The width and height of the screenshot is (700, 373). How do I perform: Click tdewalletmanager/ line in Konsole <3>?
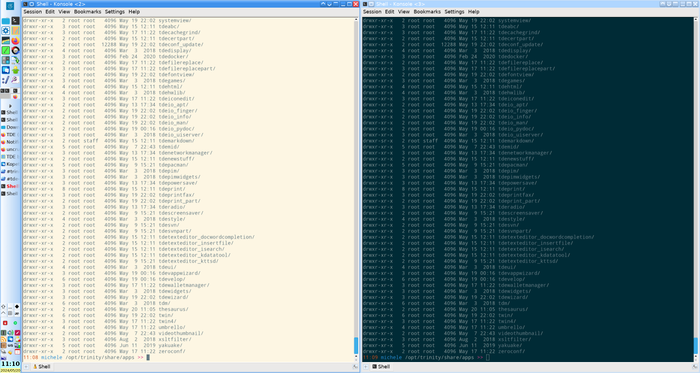(456, 285)
